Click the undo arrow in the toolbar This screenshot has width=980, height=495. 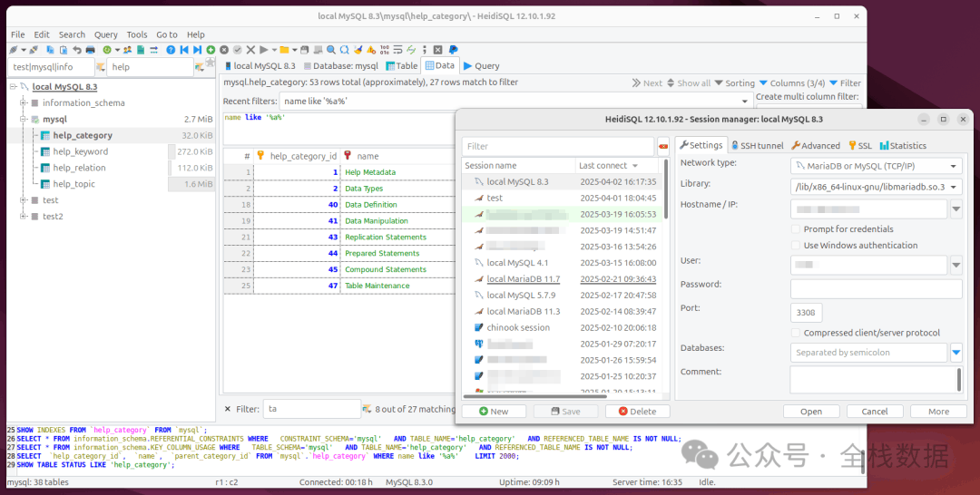click(77, 50)
